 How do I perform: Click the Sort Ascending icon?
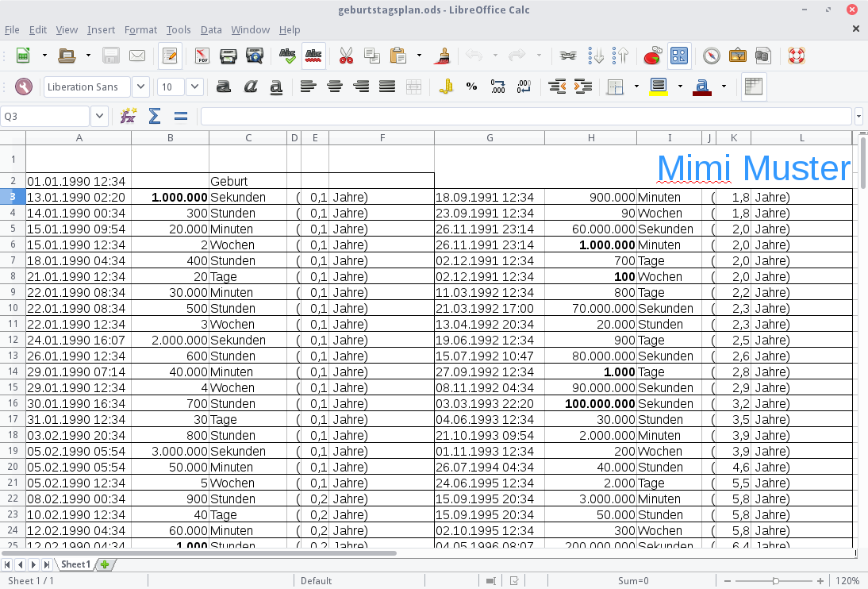click(595, 56)
